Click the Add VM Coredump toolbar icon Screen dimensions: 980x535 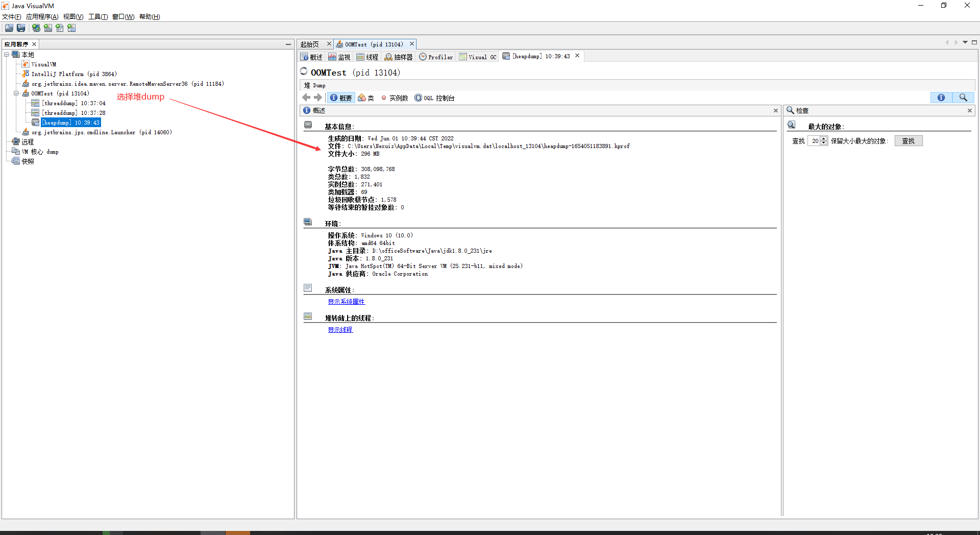(x=60, y=28)
